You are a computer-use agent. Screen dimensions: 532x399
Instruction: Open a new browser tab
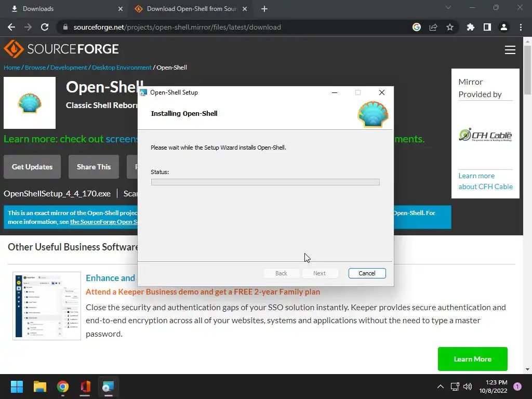point(264,9)
